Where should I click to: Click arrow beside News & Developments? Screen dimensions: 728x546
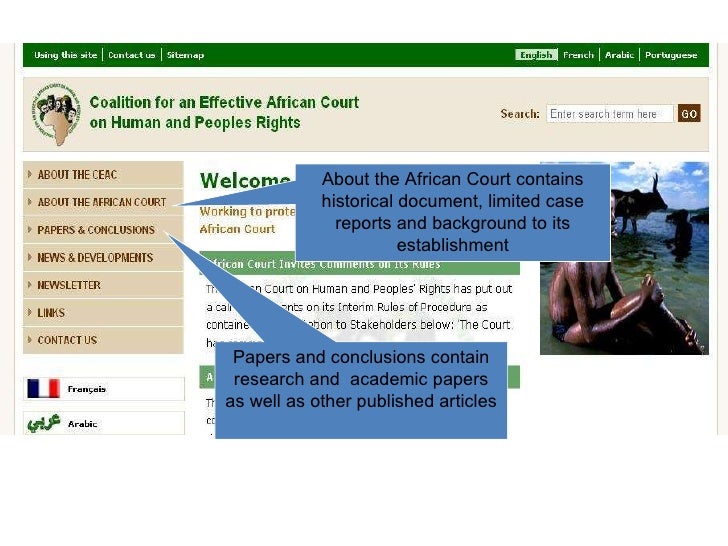click(30, 257)
